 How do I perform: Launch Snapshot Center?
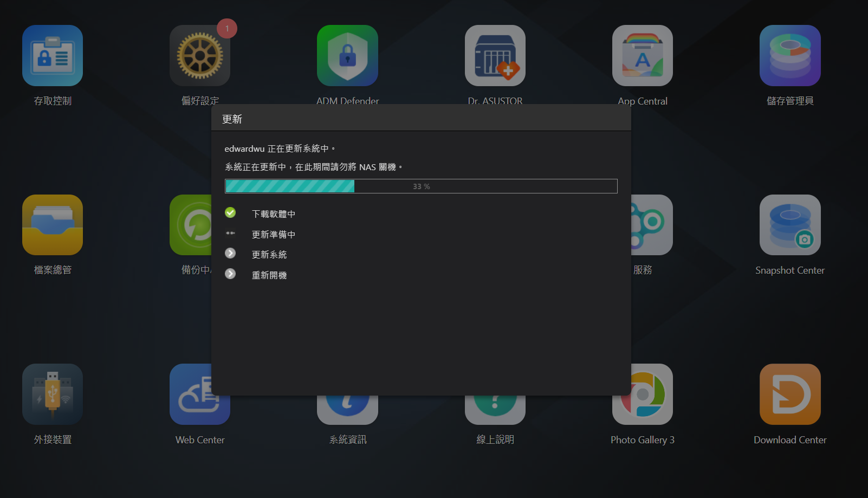click(x=789, y=225)
